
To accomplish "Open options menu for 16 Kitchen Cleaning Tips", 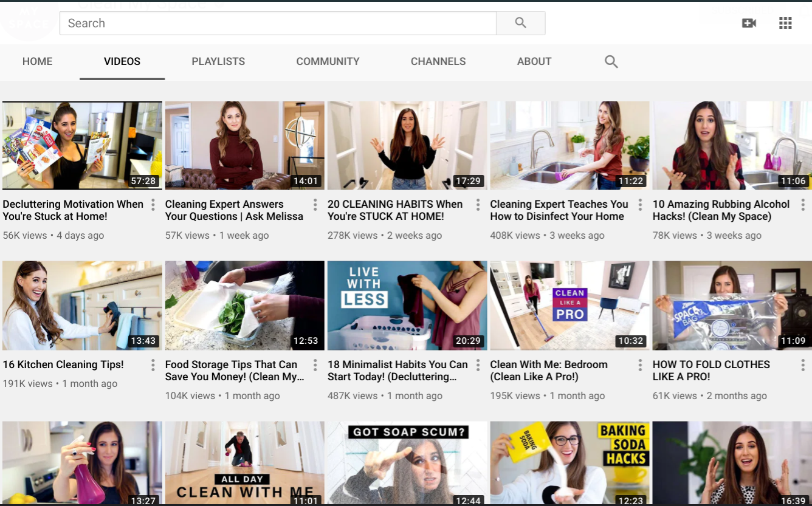I will [x=153, y=365].
